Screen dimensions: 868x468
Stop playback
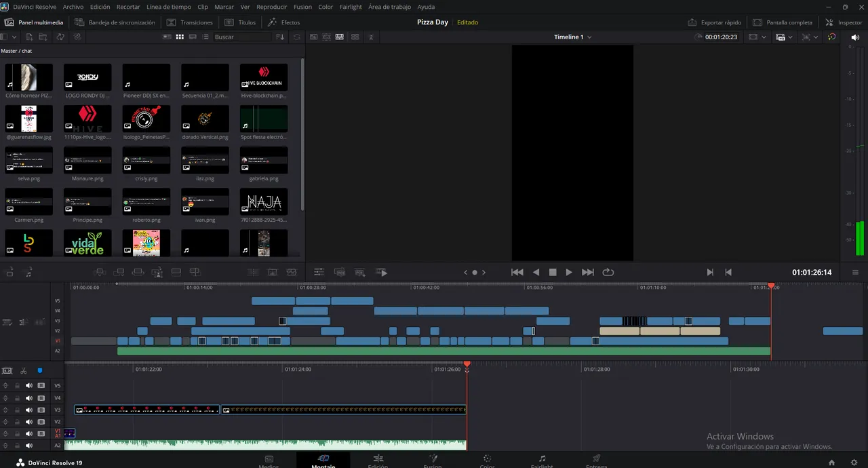[553, 272]
